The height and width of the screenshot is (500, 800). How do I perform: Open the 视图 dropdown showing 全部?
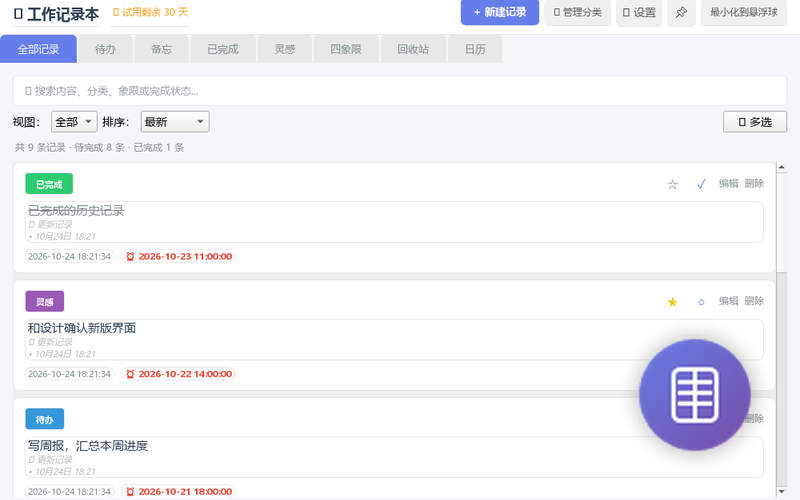point(74,122)
